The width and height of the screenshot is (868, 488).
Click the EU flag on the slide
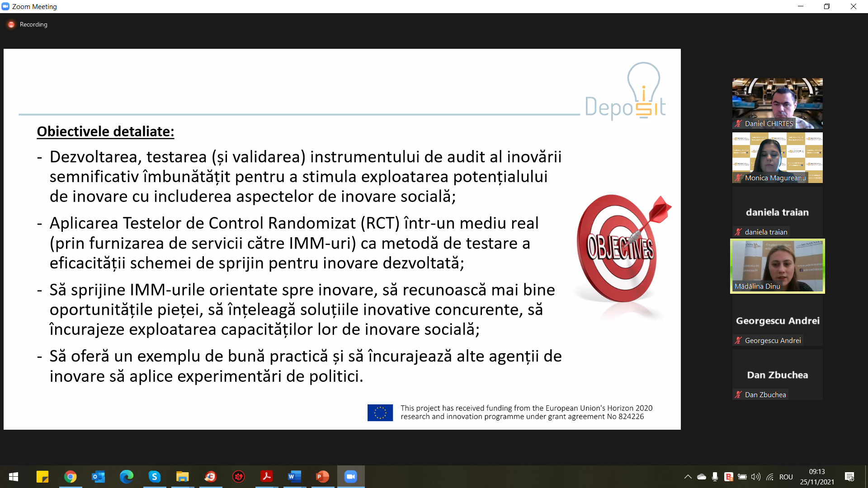[380, 413]
